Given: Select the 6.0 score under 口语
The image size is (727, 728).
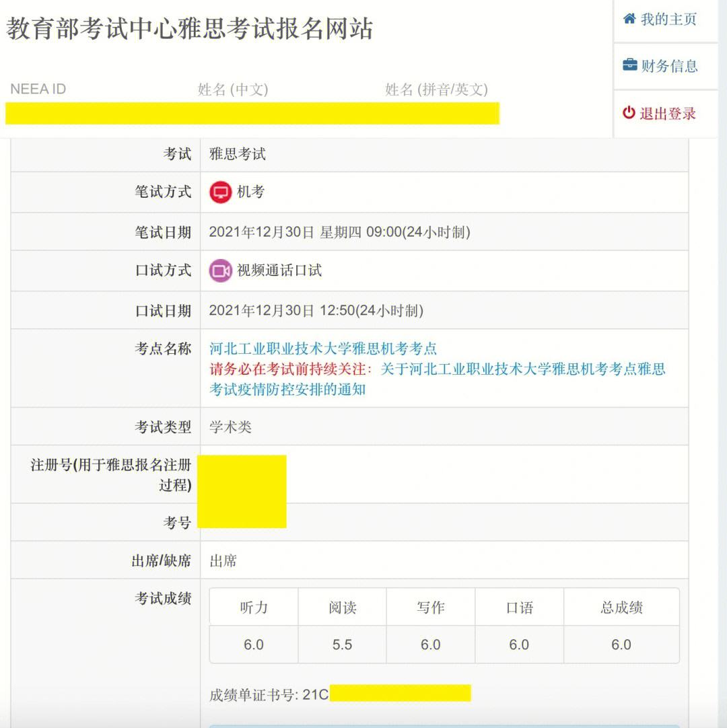Looking at the screenshot, I should (x=520, y=645).
